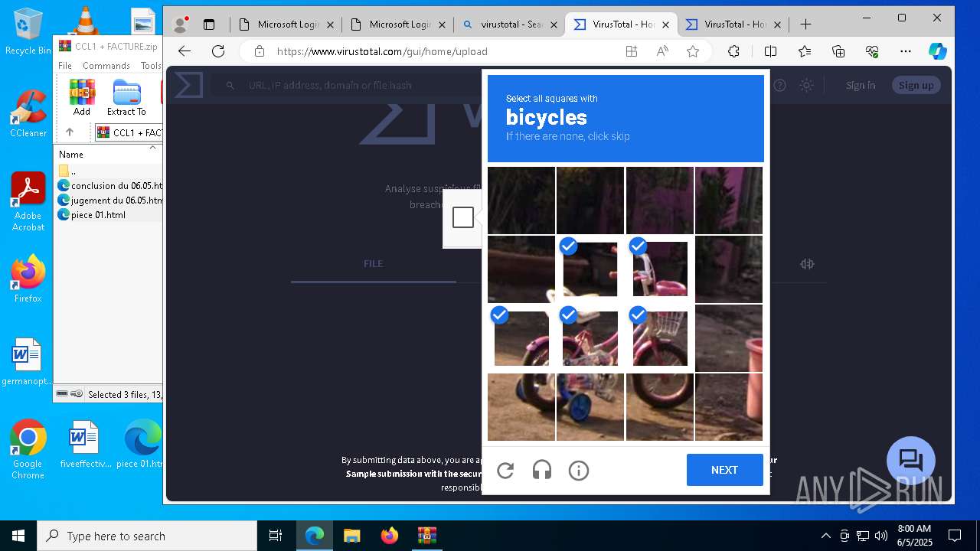Screen dimensions: 980x551
Task: Open VirusTotal chat support bubble
Action: click(x=911, y=461)
